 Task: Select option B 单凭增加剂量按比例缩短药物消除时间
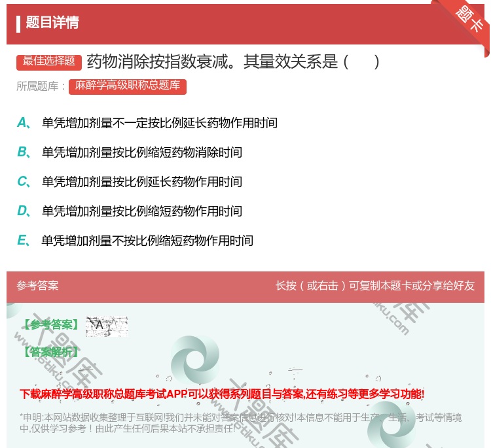tap(130, 152)
